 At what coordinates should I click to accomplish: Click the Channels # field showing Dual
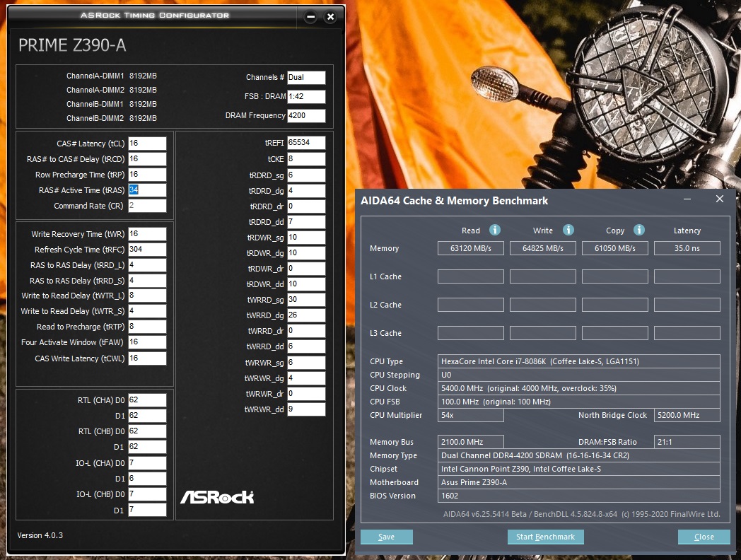[306, 78]
